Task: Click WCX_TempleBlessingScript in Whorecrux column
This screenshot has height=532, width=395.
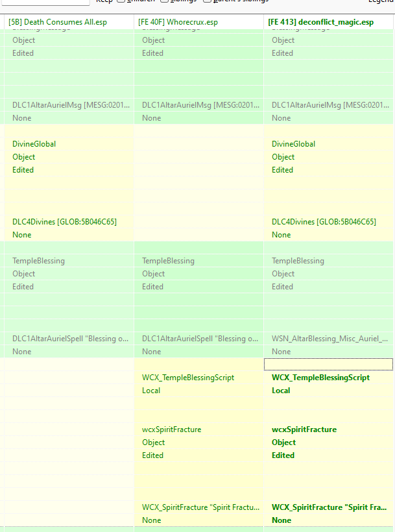Action: [188, 378]
